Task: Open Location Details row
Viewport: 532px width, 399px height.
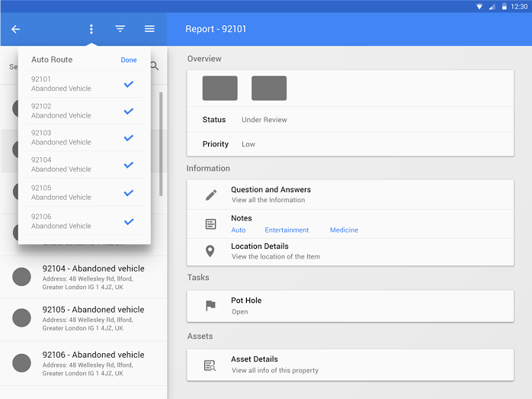Action: [x=350, y=252]
